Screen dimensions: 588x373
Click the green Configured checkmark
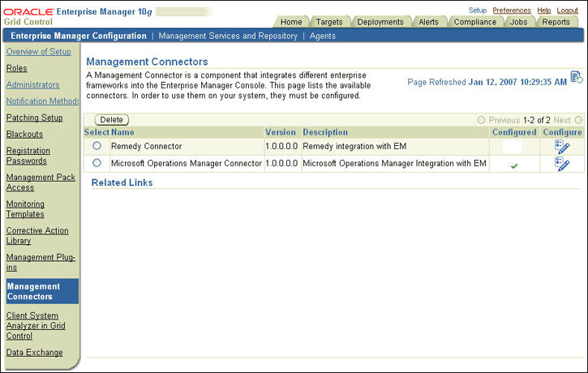514,165
